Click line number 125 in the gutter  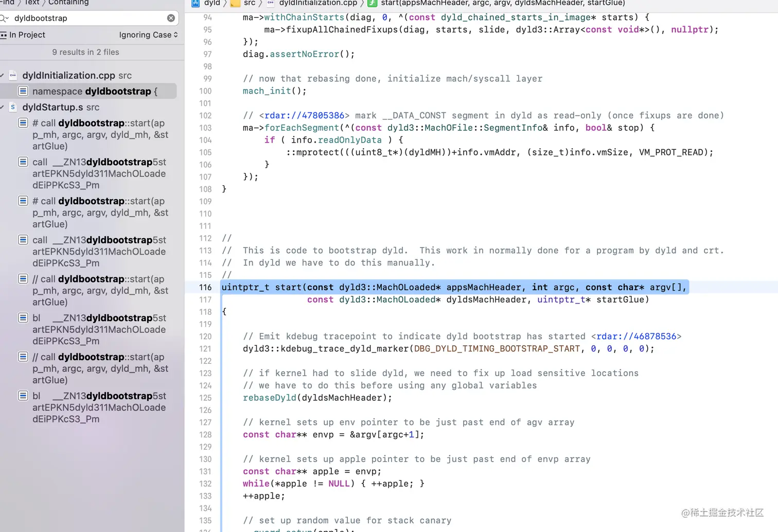pyautogui.click(x=205, y=398)
